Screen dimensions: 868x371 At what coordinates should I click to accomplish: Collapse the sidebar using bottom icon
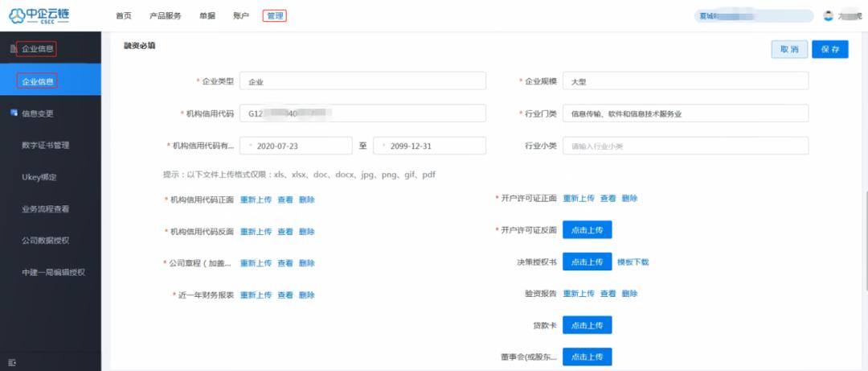(x=13, y=362)
